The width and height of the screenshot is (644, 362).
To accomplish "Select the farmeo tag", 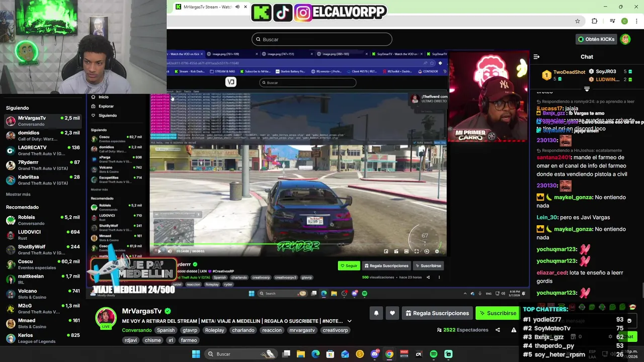I will point(189,340).
